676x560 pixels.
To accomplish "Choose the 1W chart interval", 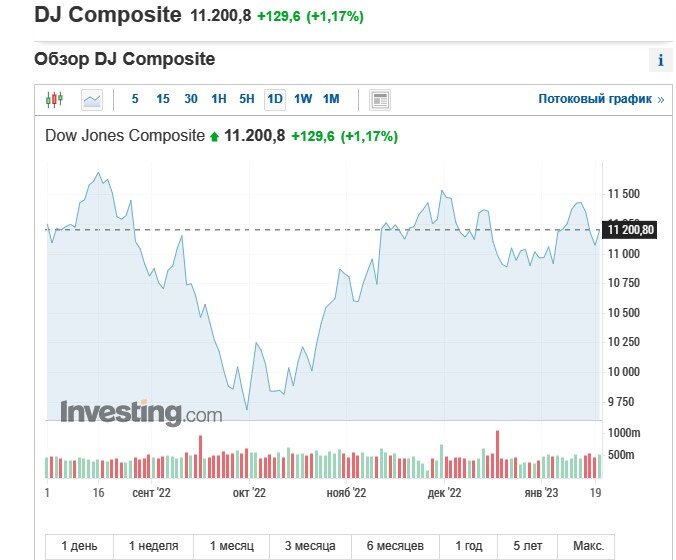I will (303, 99).
